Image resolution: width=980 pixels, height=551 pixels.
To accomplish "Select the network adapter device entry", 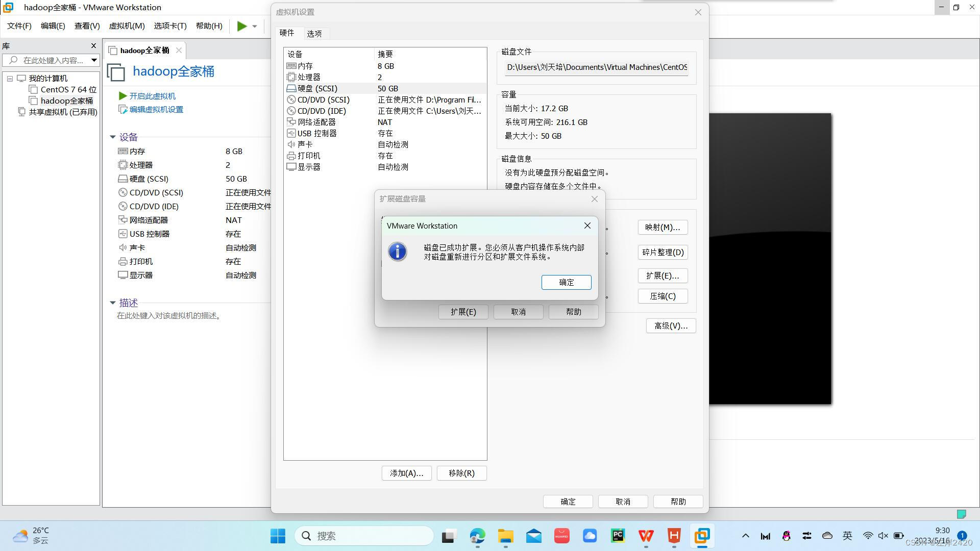I will coord(316,122).
